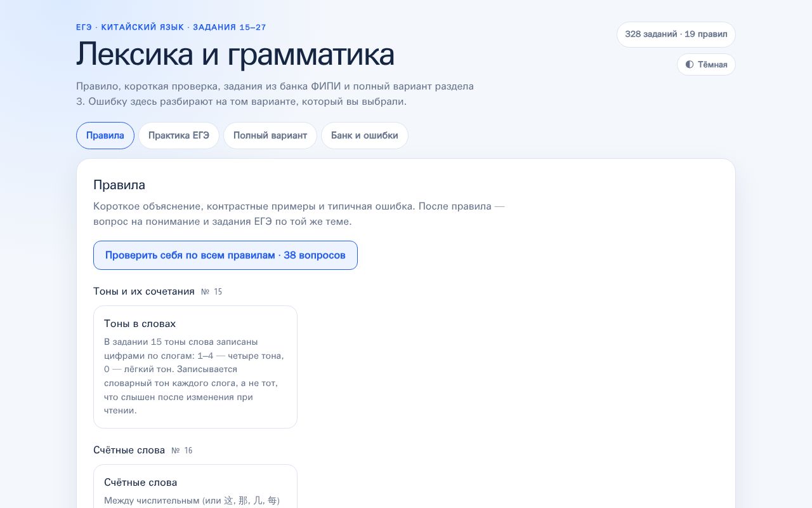
Task: Click the Короткое объяснение panel description text
Action: click(x=299, y=214)
